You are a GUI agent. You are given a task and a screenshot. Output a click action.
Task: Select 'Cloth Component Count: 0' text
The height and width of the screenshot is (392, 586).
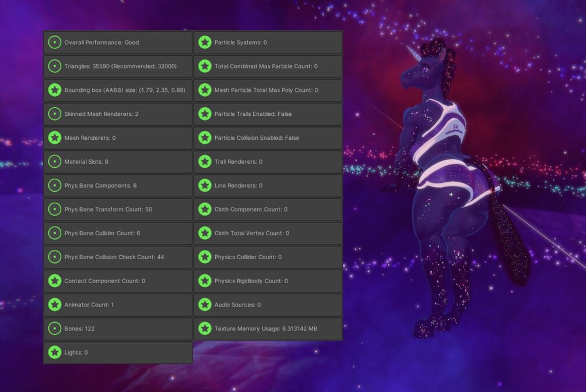pyautogui.click(x=251, y=210)
